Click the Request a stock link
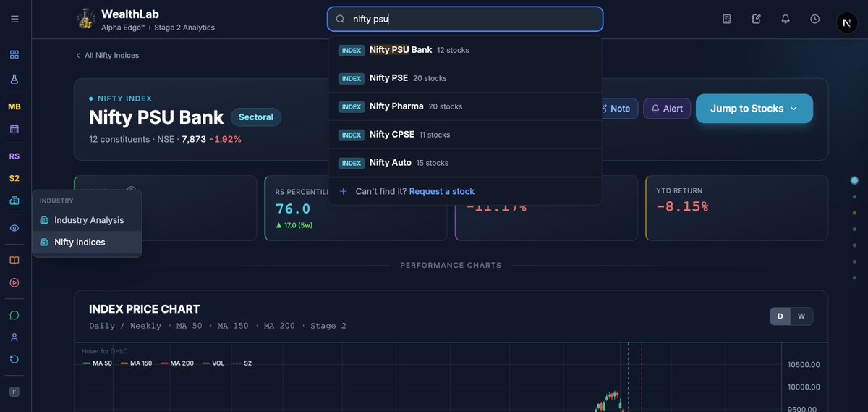 click(442, 191)
